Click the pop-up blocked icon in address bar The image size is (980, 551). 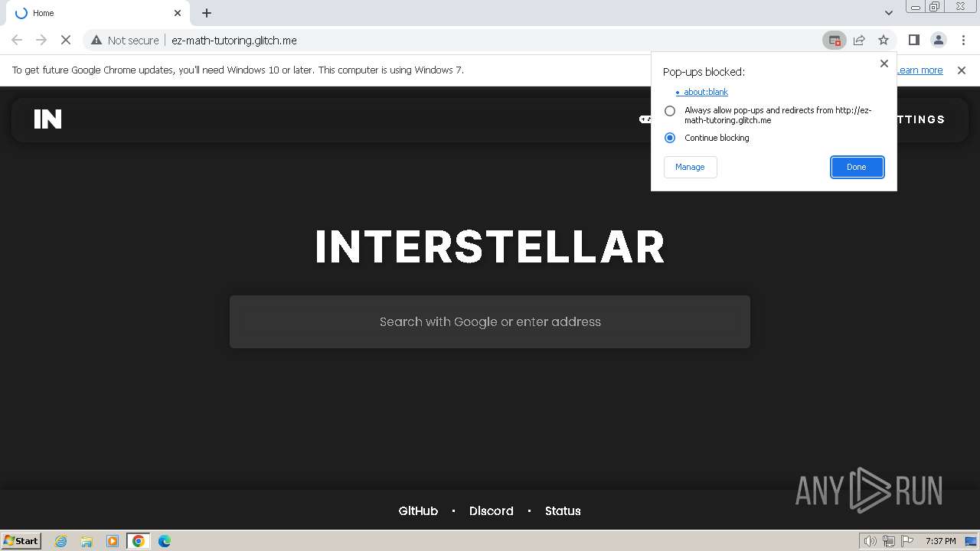coord(835,41)
